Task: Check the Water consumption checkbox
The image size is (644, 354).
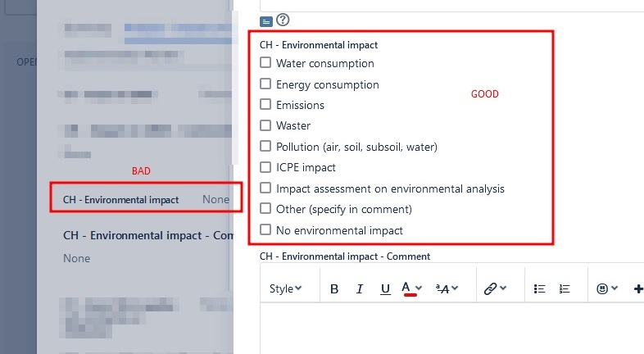Action: 265,62
